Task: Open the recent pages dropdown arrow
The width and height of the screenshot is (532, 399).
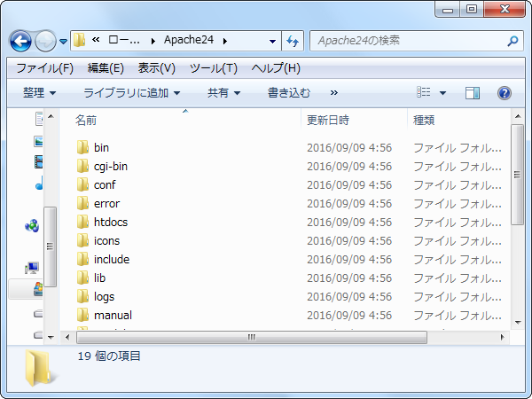Action: pos(64,42)
